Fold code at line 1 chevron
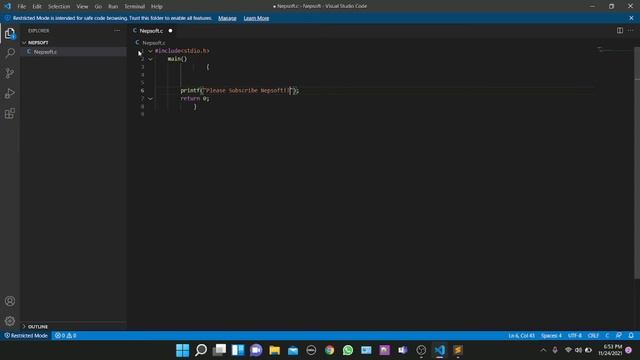This screenshot has height=360, width=640. pos(150,51)
